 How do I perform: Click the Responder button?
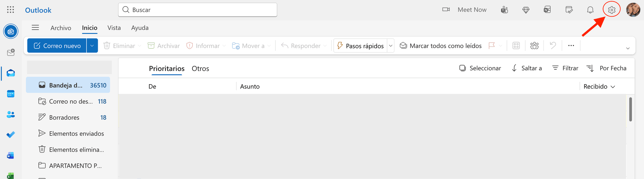click(x=300, y=46)
